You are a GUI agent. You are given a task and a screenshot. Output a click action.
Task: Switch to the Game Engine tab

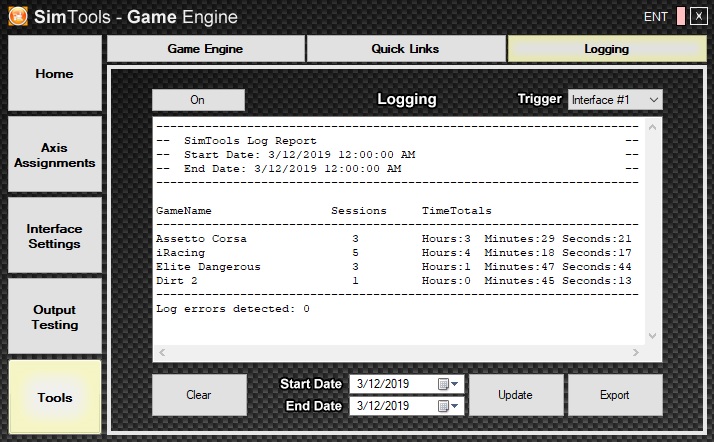206,49
